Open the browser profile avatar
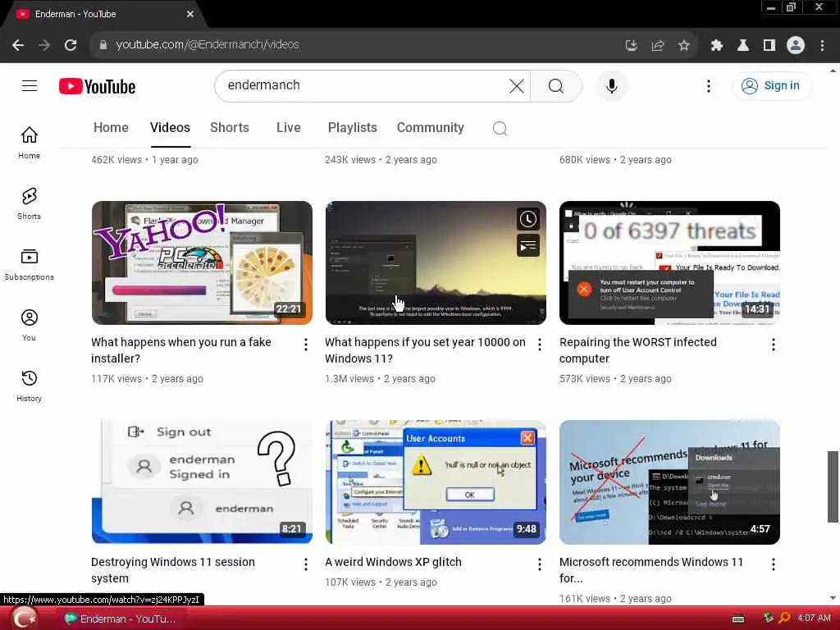The height and width of the screenshot is (630, 840). [x=796, y=45]
